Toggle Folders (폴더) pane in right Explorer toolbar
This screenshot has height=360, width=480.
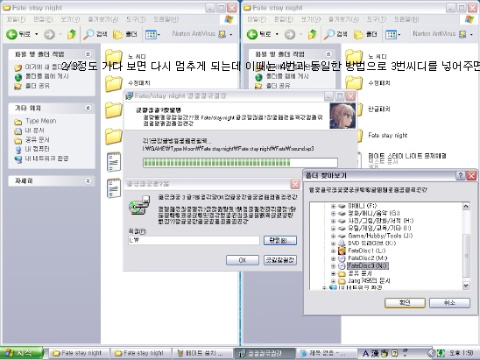pyautogui.click(x=365, y=34)
